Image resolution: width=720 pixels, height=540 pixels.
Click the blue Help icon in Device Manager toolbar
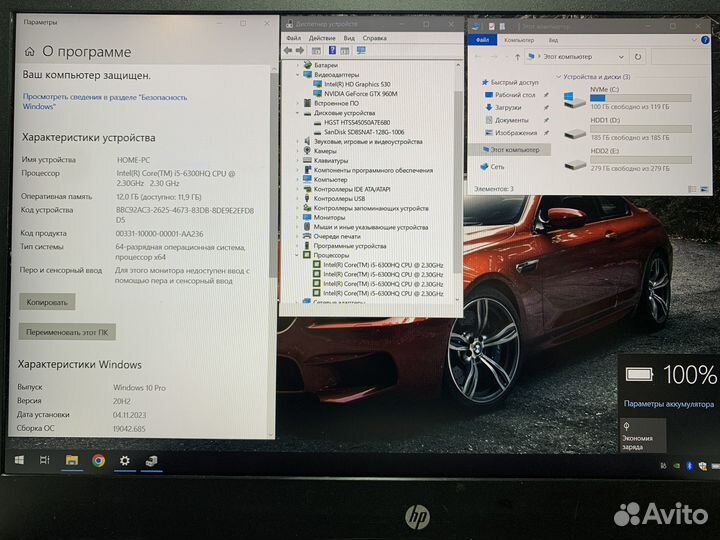point(332,51)
